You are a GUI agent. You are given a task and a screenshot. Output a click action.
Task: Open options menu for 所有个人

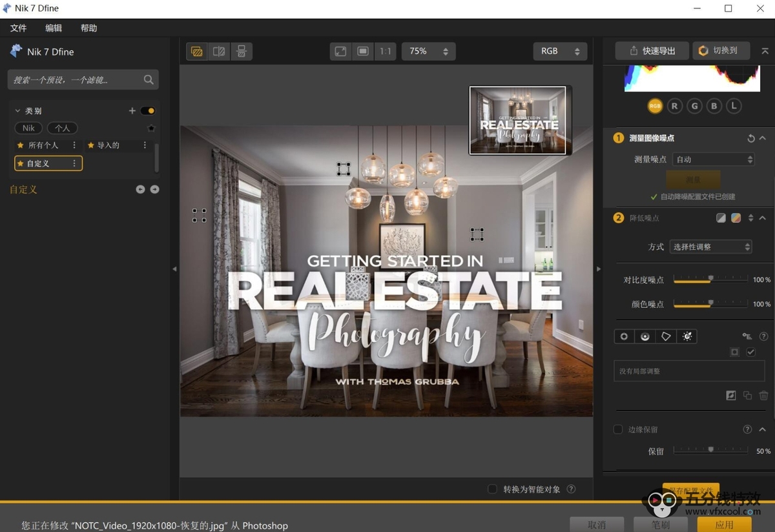(74, 145)
